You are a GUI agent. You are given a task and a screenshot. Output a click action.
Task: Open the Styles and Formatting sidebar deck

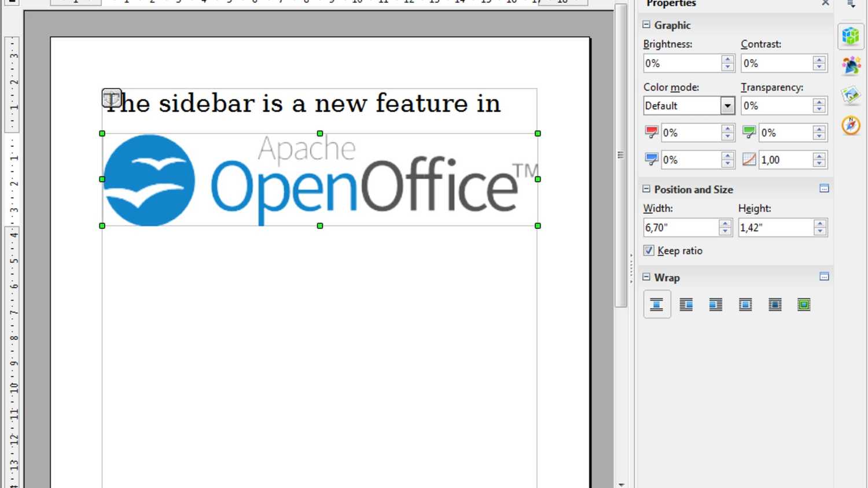851,65
